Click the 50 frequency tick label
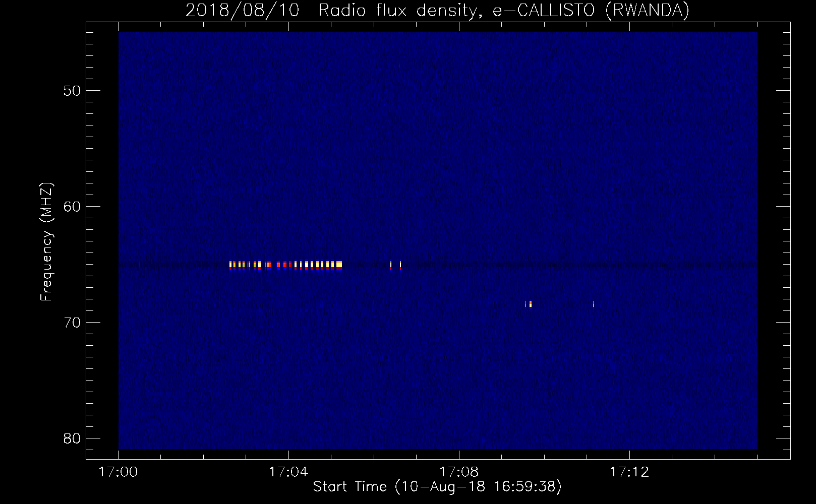 [x=72, y=91]
